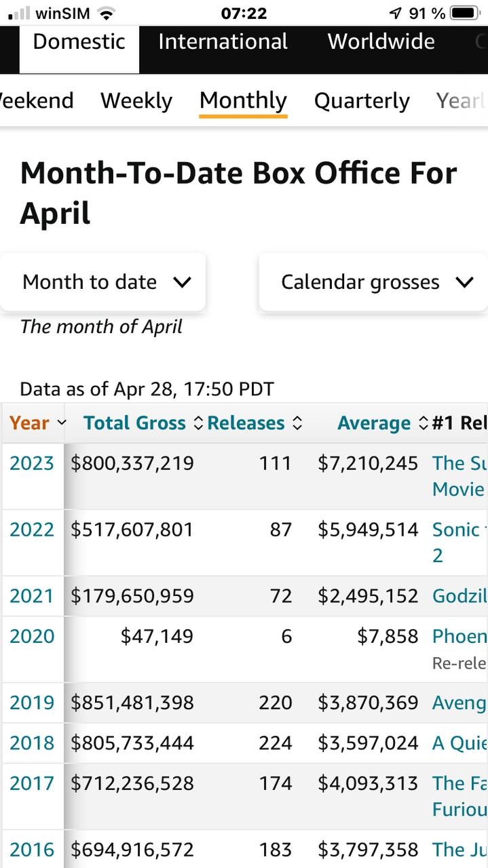Switch to the International tab
Viewport: 488px width, 868px height.
pyautogui.click(x=222, y=41)
